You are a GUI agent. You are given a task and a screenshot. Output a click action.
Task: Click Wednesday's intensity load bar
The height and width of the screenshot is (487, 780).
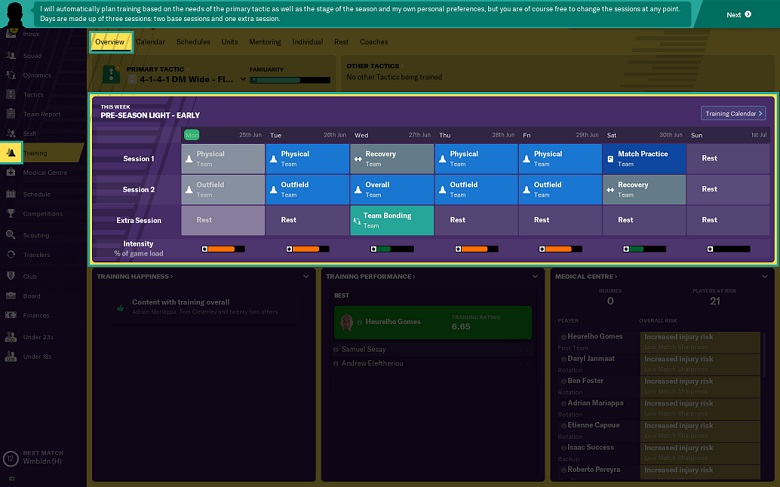click(x=392, y=249)
